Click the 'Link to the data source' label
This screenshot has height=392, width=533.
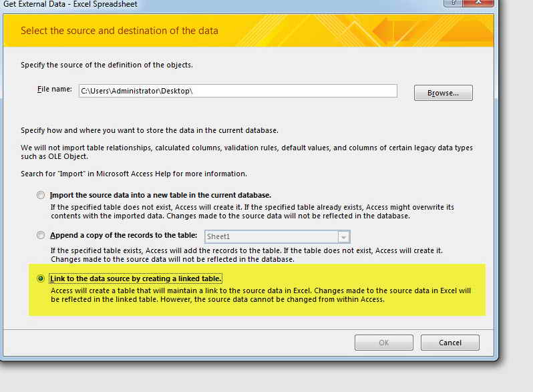click(136, 278)
